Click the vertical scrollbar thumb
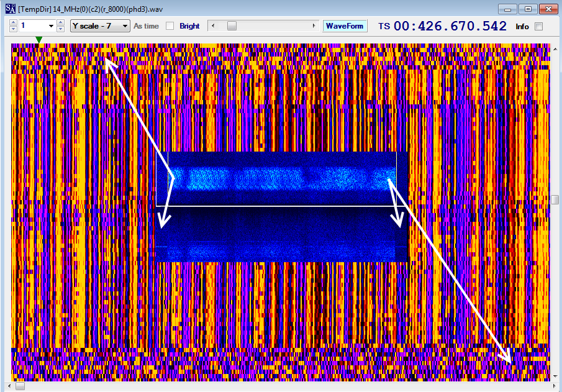 pos(555,199)
